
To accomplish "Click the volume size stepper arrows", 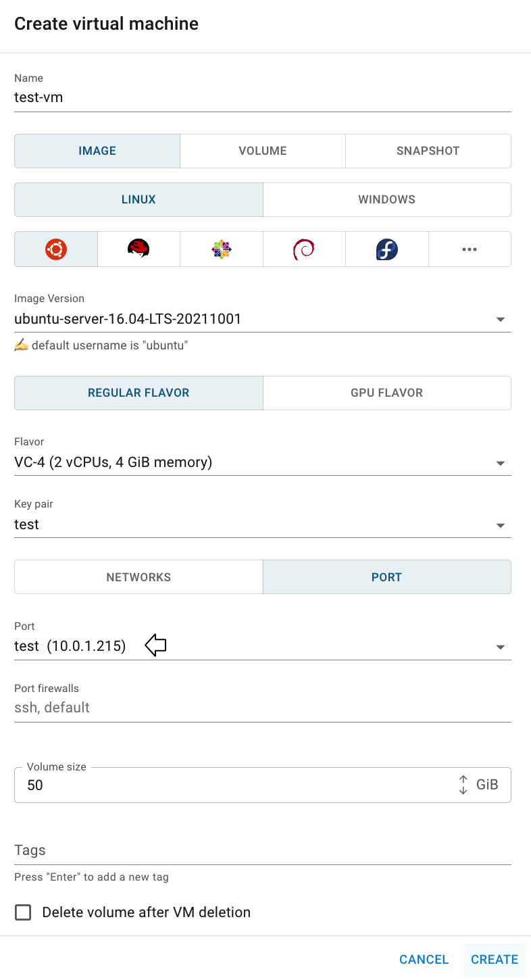I will [x=463, y=785].
